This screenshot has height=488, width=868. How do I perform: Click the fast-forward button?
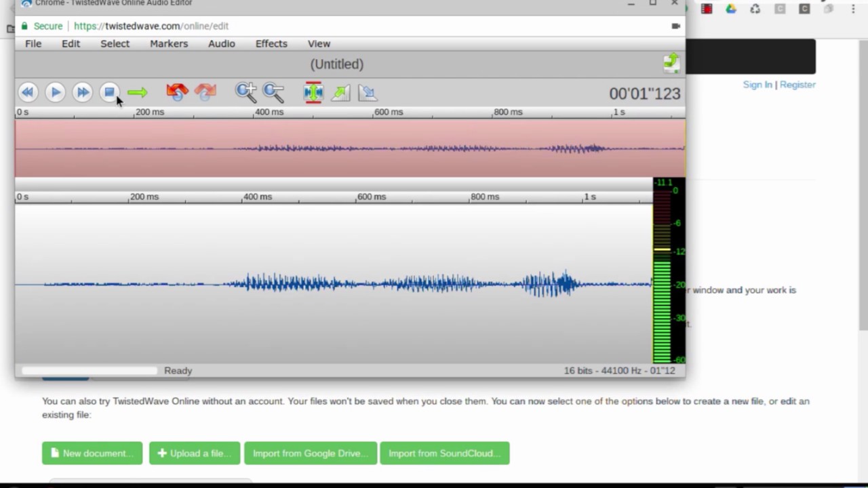tap(83, 92)
